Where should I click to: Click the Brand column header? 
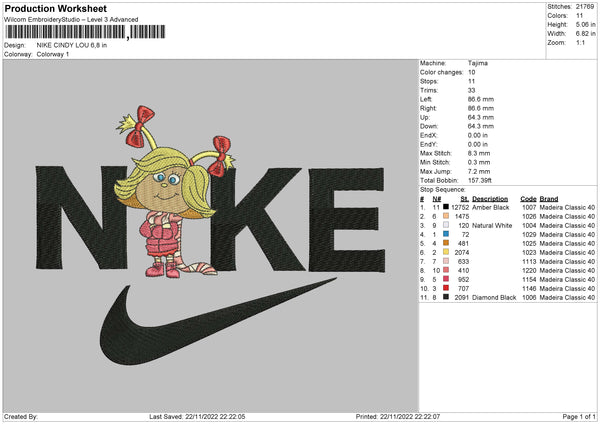pos(549,199)
